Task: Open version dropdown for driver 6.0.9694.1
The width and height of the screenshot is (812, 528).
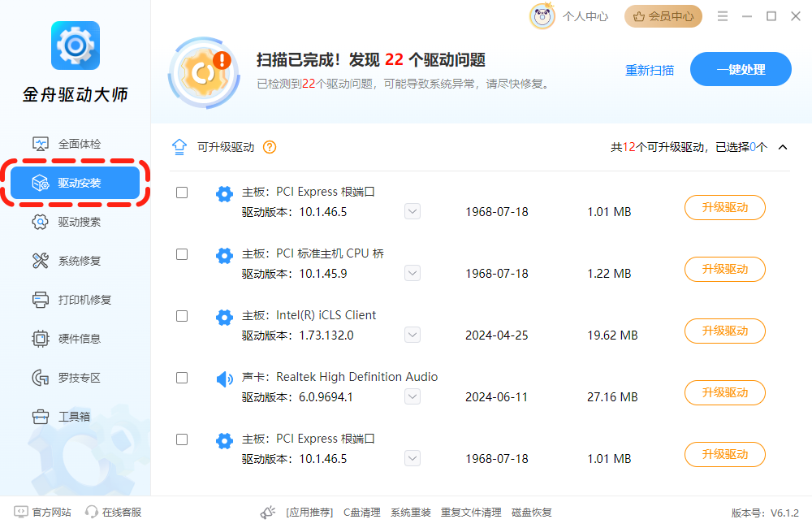Action: click(x=412, y=397)
